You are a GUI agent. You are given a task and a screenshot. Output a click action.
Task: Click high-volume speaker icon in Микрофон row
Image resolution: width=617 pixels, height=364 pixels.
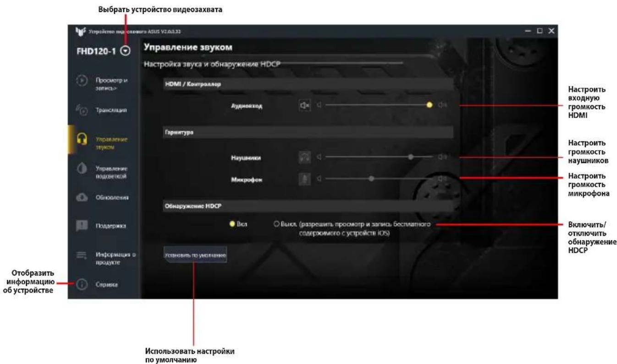442,179
